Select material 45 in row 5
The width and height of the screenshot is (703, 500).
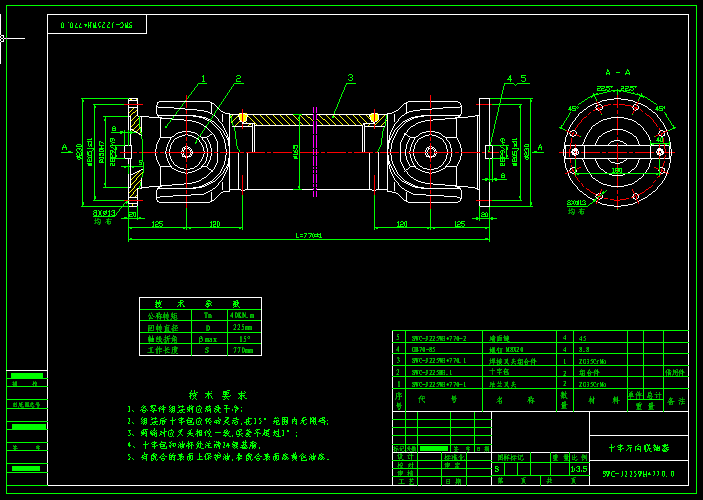582,339
